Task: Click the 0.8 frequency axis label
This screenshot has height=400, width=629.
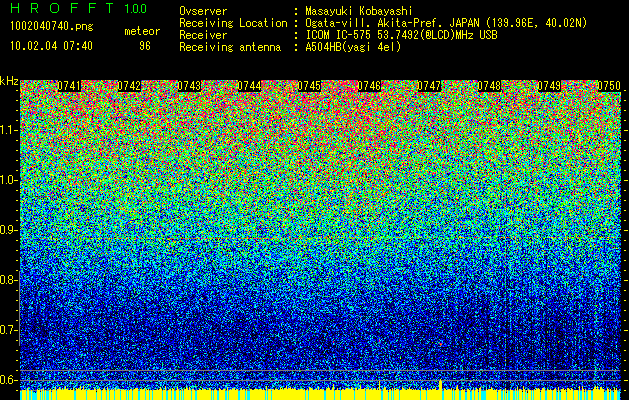Action: coord(8,280)
